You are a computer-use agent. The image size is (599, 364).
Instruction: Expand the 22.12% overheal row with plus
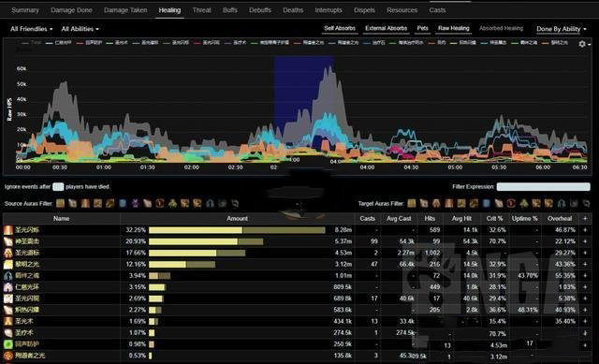tap(585, 241)
